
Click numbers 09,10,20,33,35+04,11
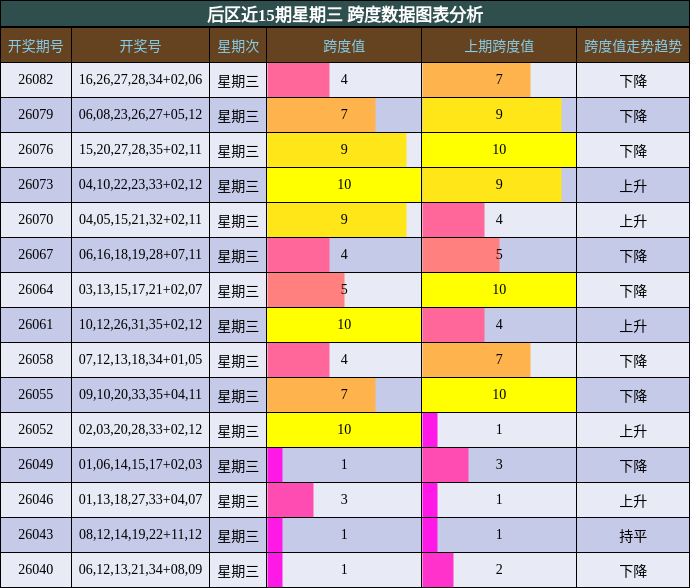140,395
